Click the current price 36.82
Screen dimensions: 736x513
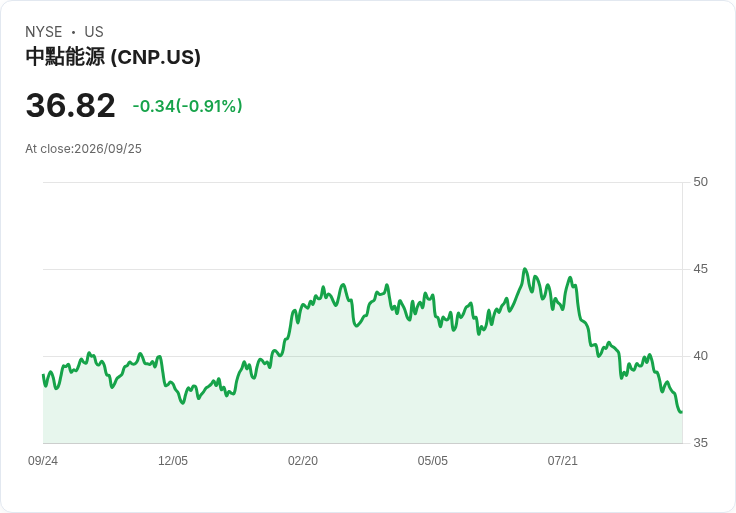click(70, 106)
